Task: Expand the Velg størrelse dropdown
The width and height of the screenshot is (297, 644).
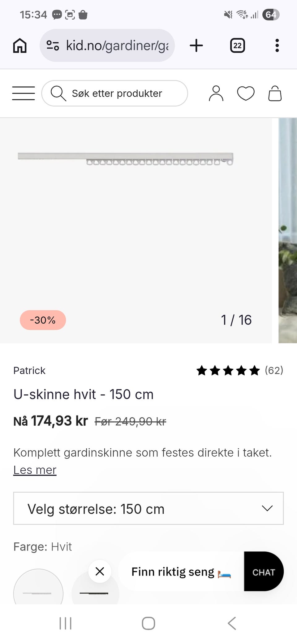Action: pos(148,508)
